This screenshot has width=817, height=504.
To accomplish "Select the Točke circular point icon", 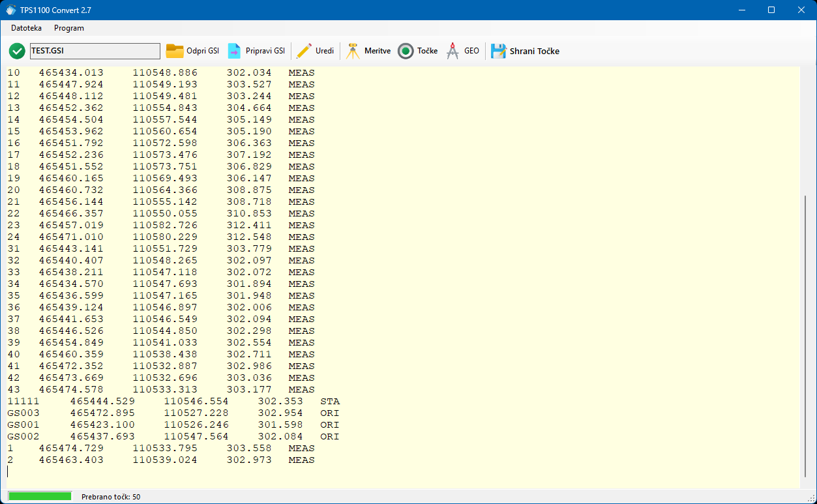I will click(x=406, y=51).
